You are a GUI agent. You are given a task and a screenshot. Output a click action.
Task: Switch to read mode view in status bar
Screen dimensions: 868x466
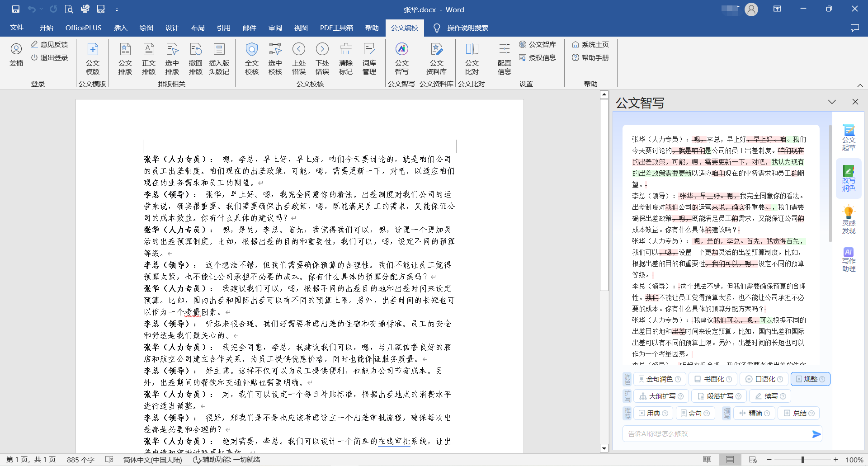coord(708,460)
